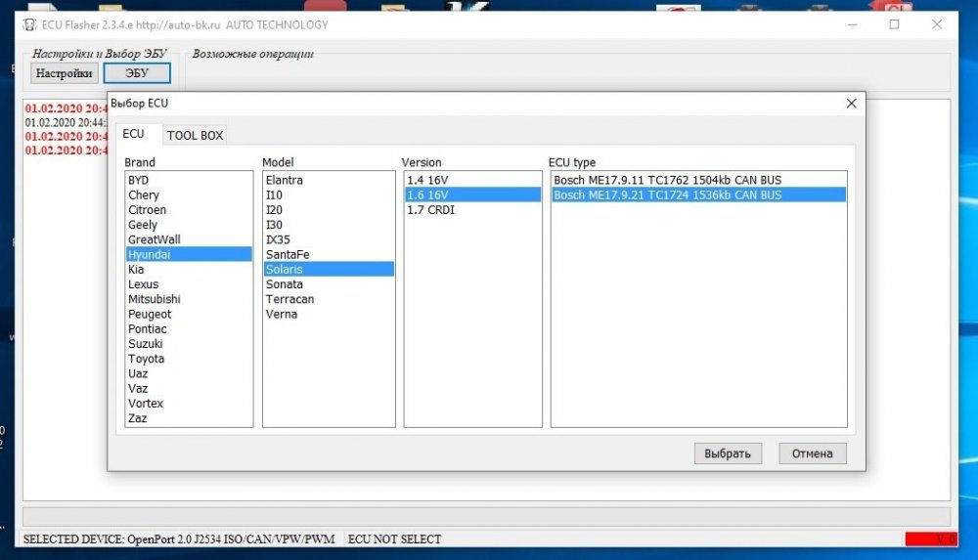Click the ЭБУ button
Viewport: 978px width, 560px height.
click(x=137, y=73)
